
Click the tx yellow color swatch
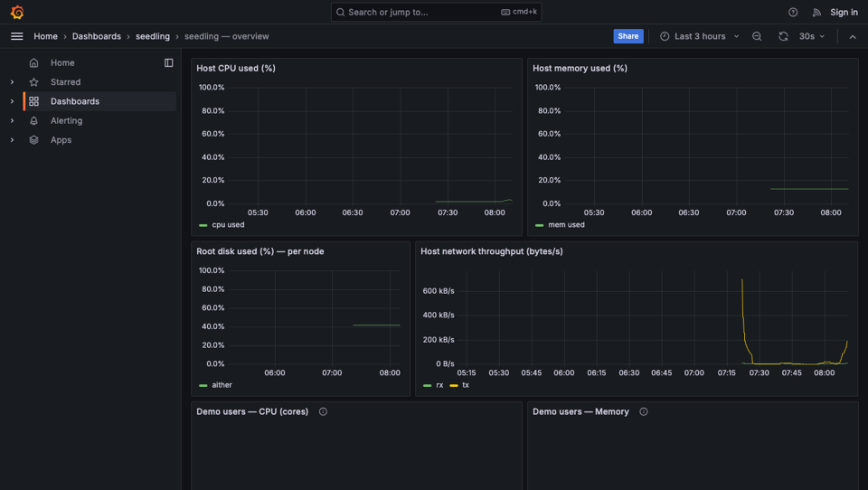(x=454, y=385)
